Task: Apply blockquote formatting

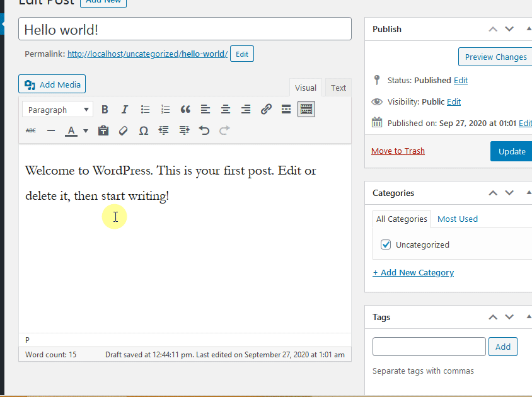Action: [185, 109]
